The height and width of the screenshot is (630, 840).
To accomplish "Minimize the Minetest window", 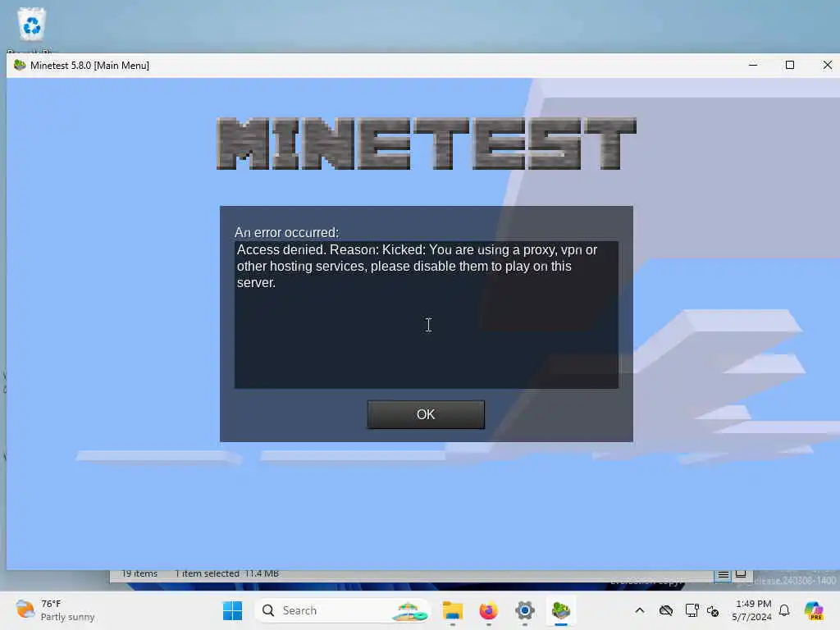I will pos(753,66).
